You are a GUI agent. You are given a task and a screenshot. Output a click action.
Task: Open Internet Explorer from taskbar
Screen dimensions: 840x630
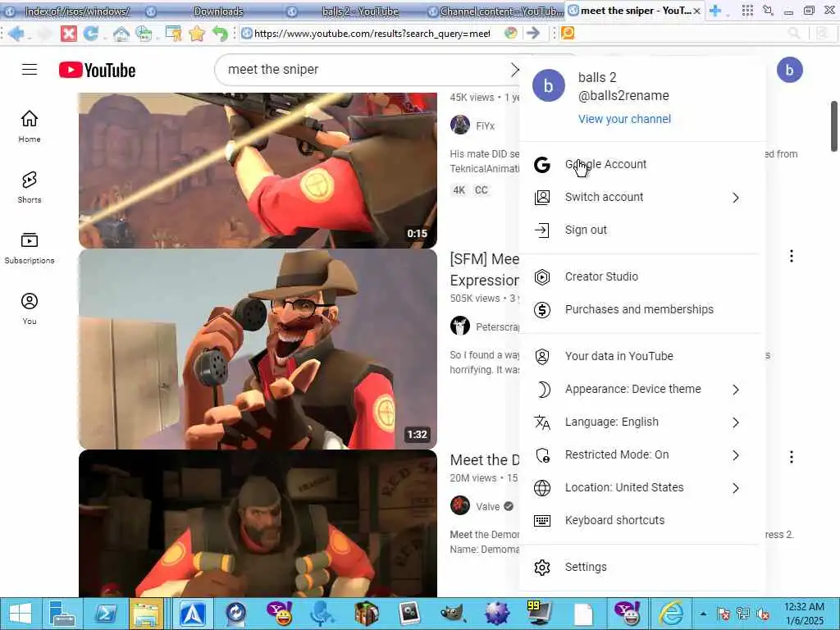(x=670, y=614)
